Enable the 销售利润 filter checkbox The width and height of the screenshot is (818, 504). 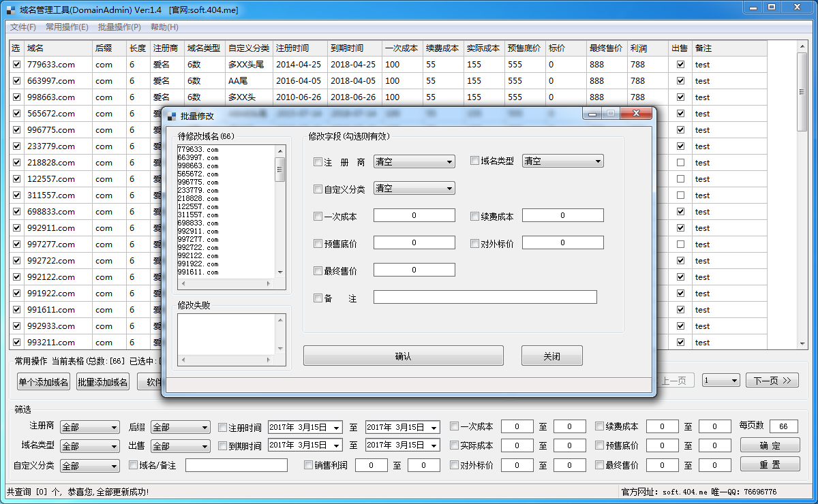309,465
